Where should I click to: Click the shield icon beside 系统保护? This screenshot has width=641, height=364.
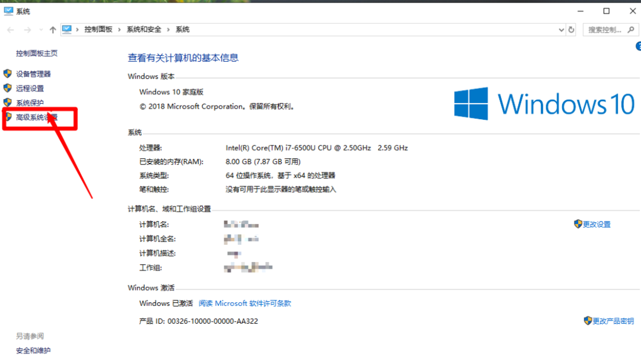7,102
